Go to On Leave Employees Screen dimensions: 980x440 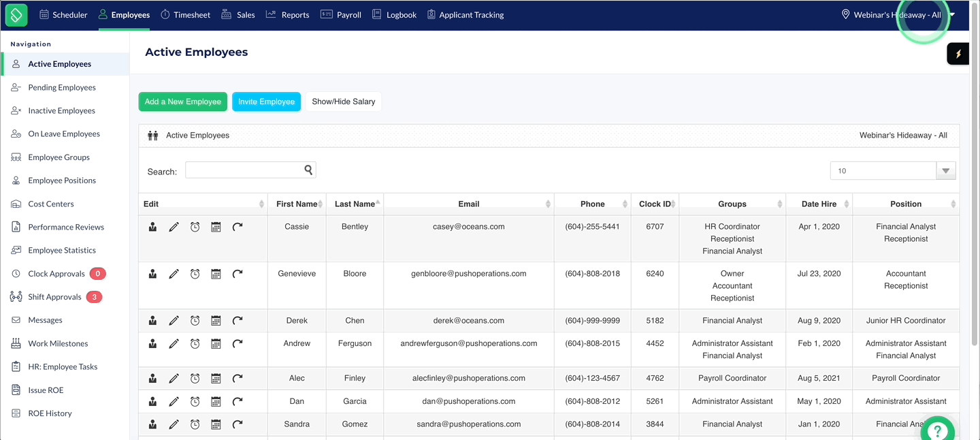[x=64, y=133]
